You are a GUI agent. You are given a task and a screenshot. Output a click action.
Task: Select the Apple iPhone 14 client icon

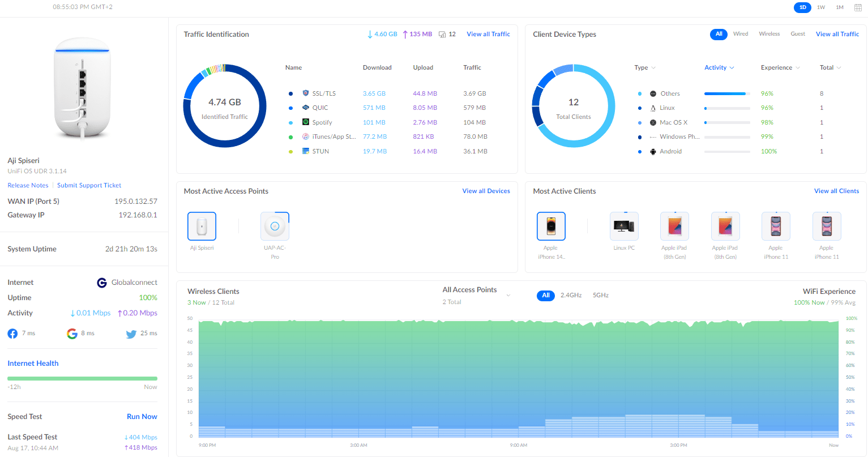(x=551, y=227)
